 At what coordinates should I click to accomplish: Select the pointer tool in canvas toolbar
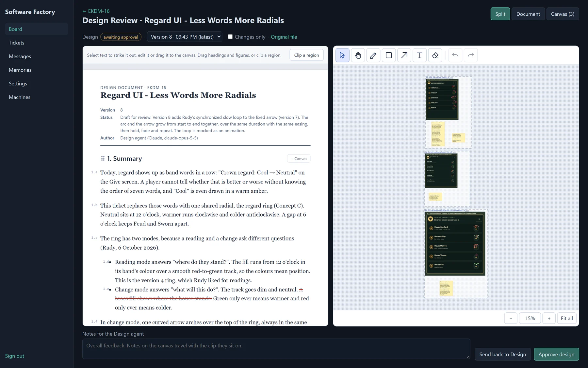tap(342, 55)
